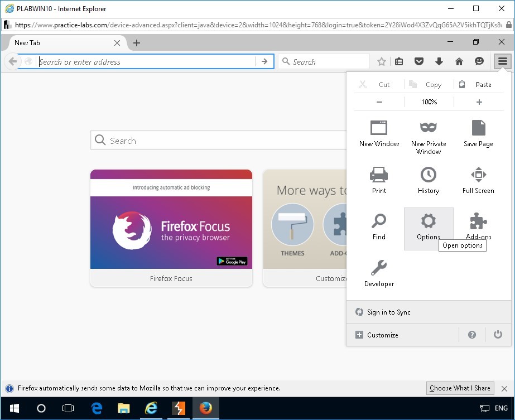Select the Add-ons puzzle icon
Screen dimensions: 515x420
pos(478,223)
